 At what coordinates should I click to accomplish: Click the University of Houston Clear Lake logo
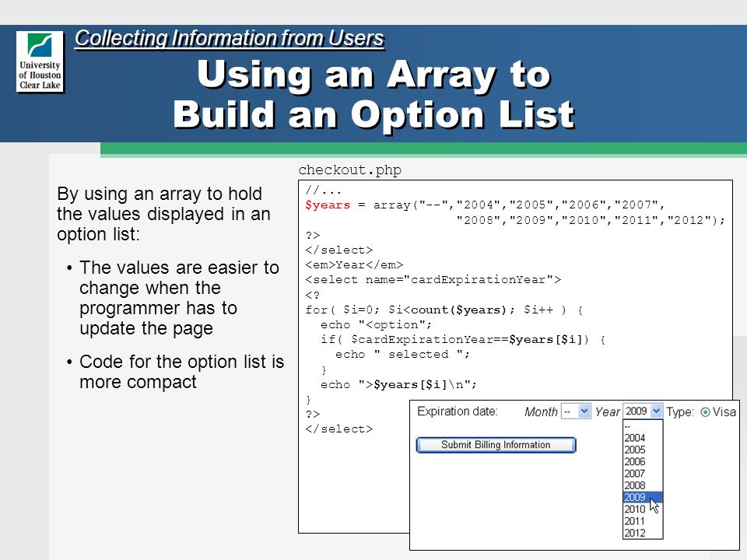point(40,62)
